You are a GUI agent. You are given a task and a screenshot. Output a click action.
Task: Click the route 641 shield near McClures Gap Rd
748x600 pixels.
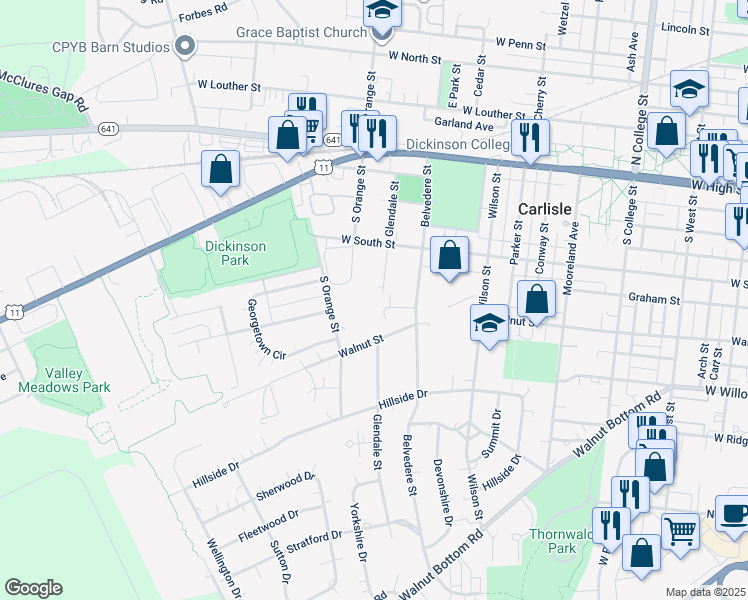[x=108, y=129]
